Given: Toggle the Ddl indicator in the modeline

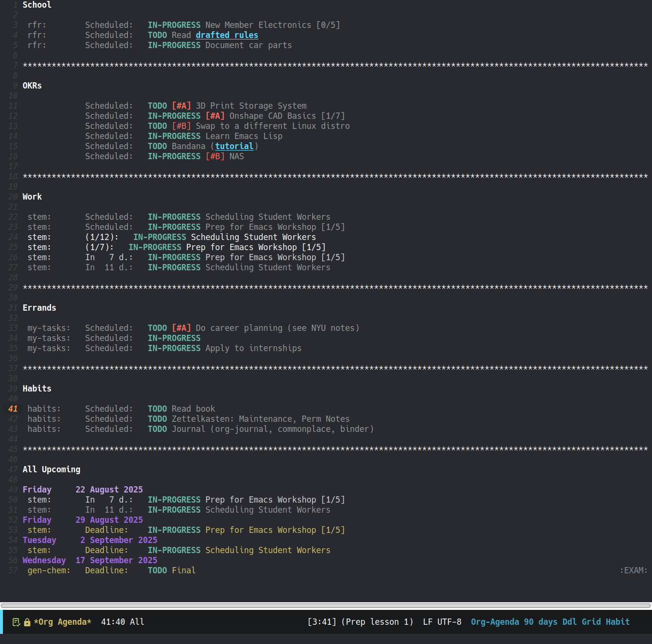Looking at the screenshot, I should [569, 622].
